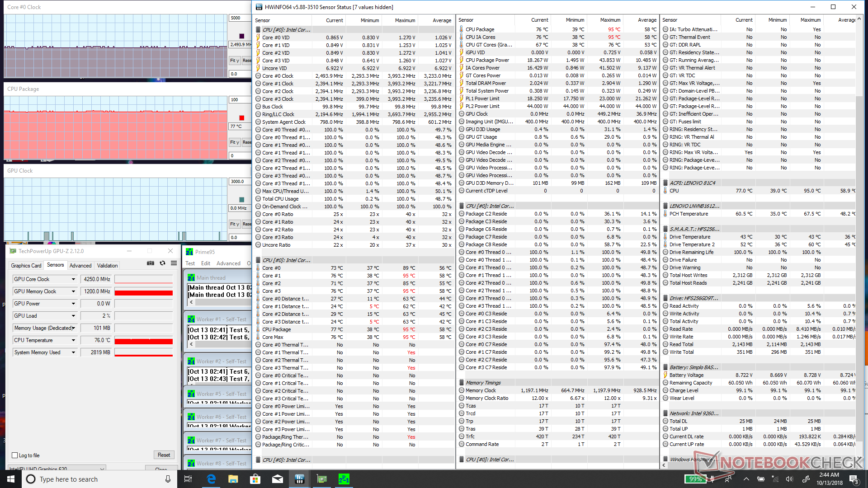This screenshot has height=488, width=868.
Task: Click the battery power tray icon
Action: (761, 479)
